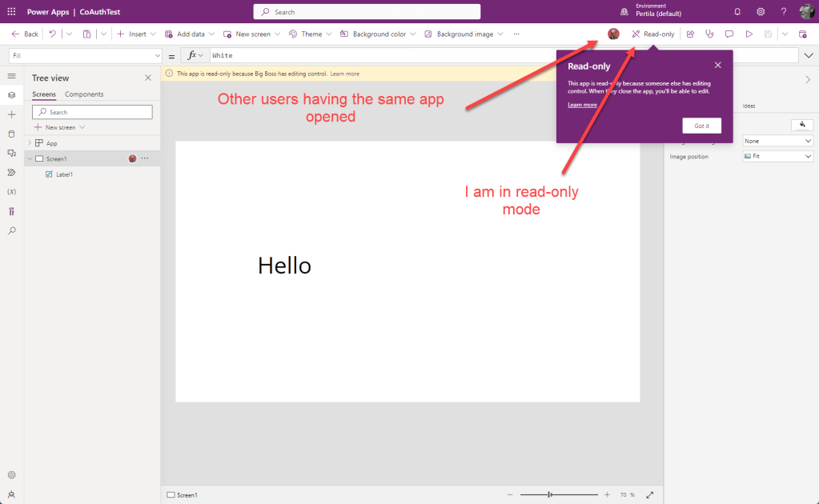Click the Preview app play icon

749,34
